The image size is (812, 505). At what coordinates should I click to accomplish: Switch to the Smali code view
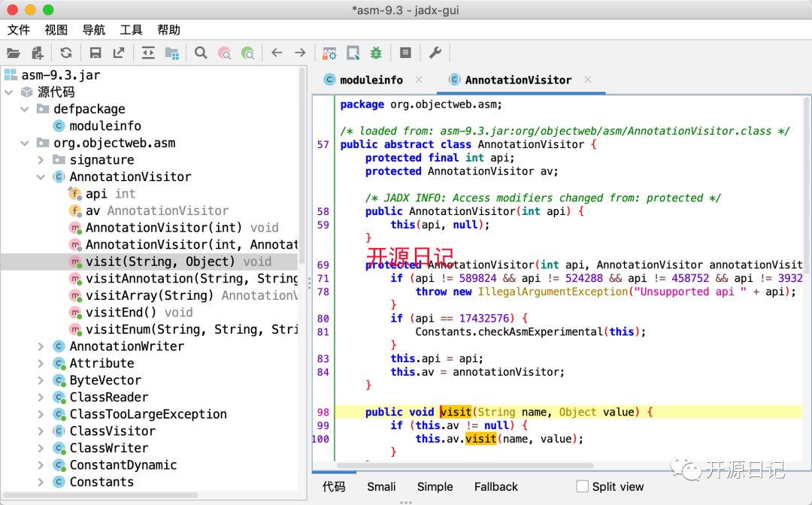click(381, 486)
